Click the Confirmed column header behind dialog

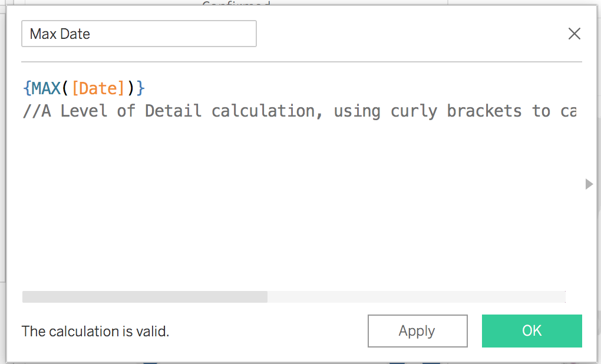235,5
